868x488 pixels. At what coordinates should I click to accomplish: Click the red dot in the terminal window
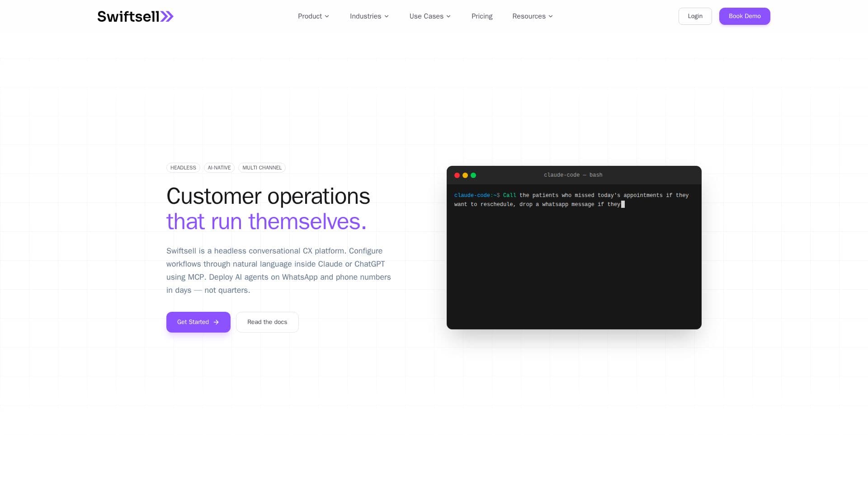pos(457,175)
